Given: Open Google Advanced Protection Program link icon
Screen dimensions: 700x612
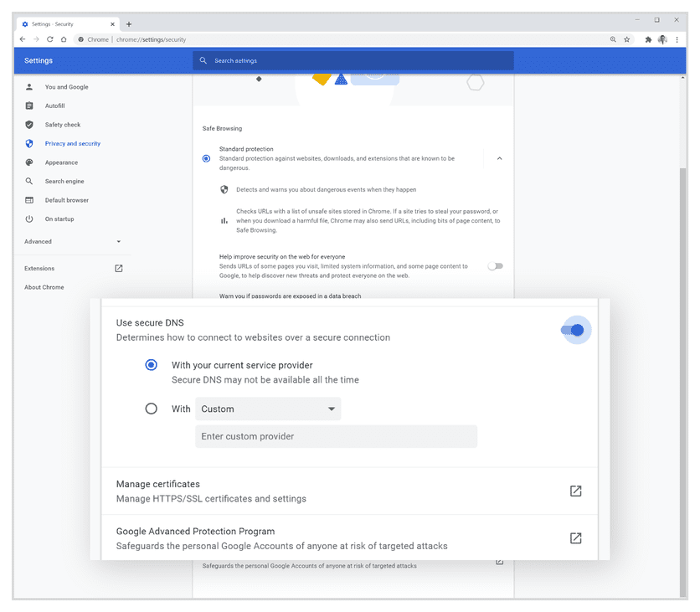Looking at the screenshot, I should [x=575, y=538].
